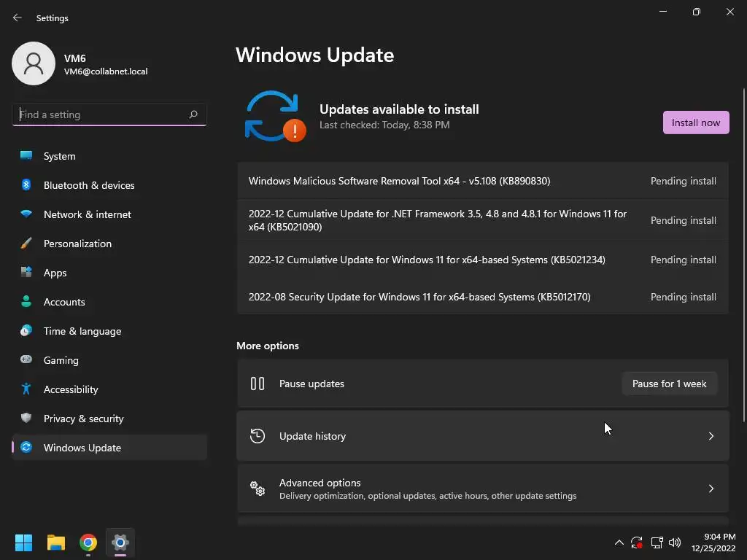Open the Windows Start menu
This screenshot has width=747, height=560.
point(23,542)
